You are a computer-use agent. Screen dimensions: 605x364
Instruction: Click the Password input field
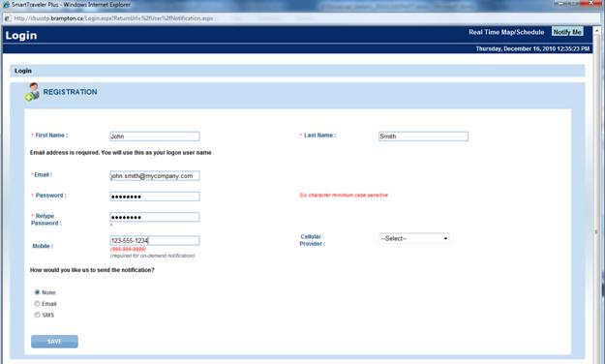[x=155, y=197]
